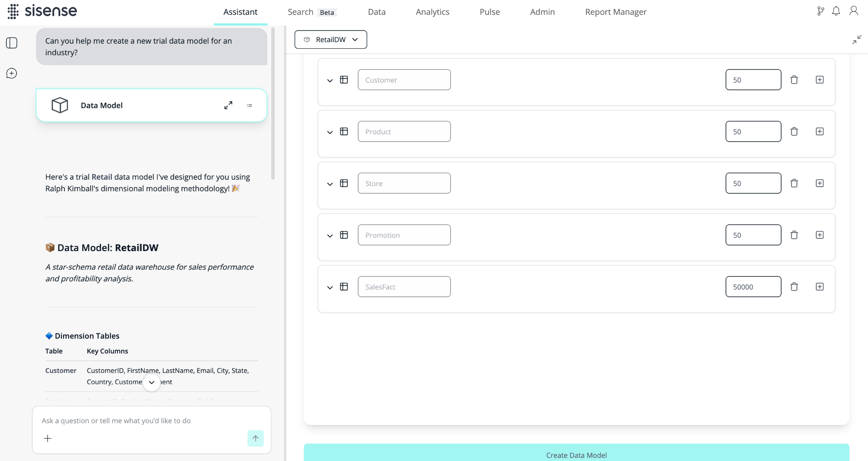Switch to the Assistant tab
Screen dimensions: 868x461
[240, 12]
